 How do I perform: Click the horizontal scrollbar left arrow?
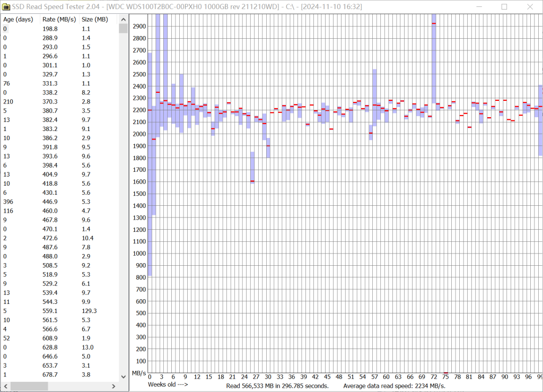click(5, 386)
